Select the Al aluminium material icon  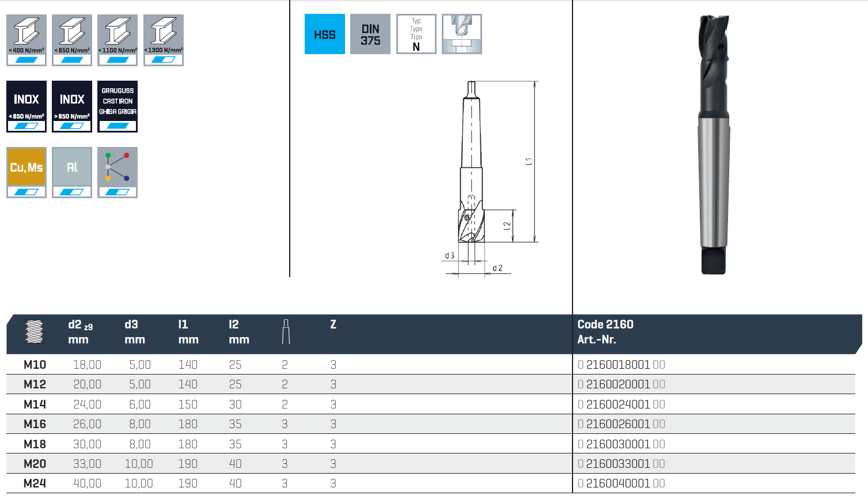tap(72, 172)
